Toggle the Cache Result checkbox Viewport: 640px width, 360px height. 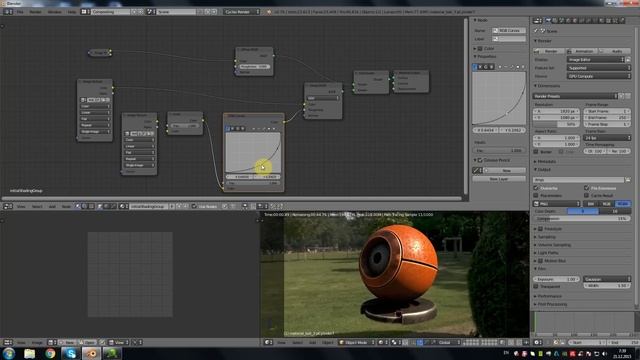[587, 196]
